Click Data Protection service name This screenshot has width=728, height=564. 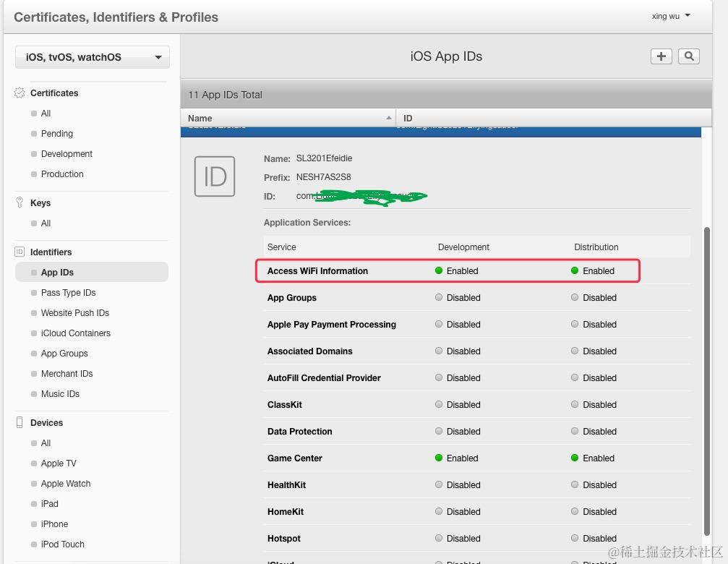click(x=299, y=431)
